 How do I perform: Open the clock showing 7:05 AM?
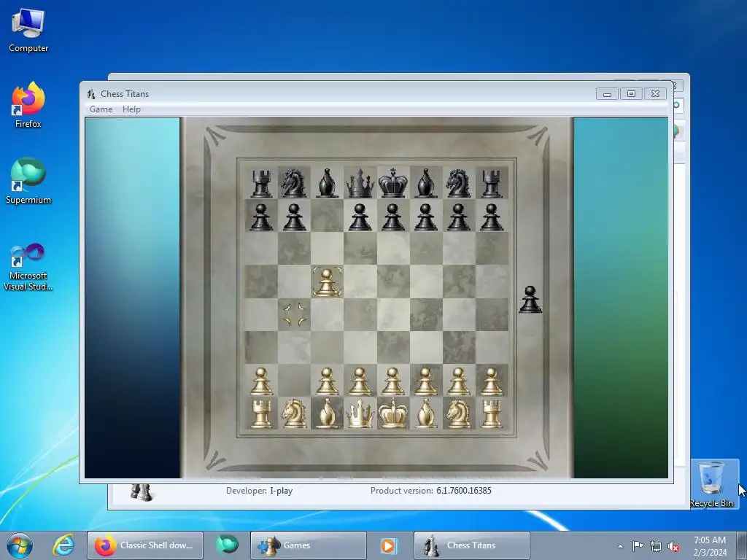(x=710, y=546)
